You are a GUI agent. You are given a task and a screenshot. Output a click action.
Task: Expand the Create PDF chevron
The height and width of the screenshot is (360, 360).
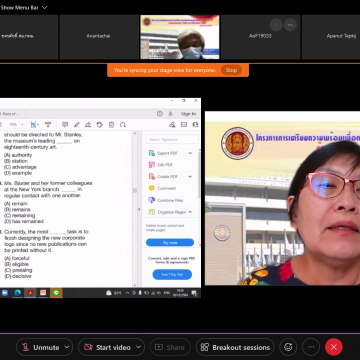pyautogui.click(x=190, y=176)
